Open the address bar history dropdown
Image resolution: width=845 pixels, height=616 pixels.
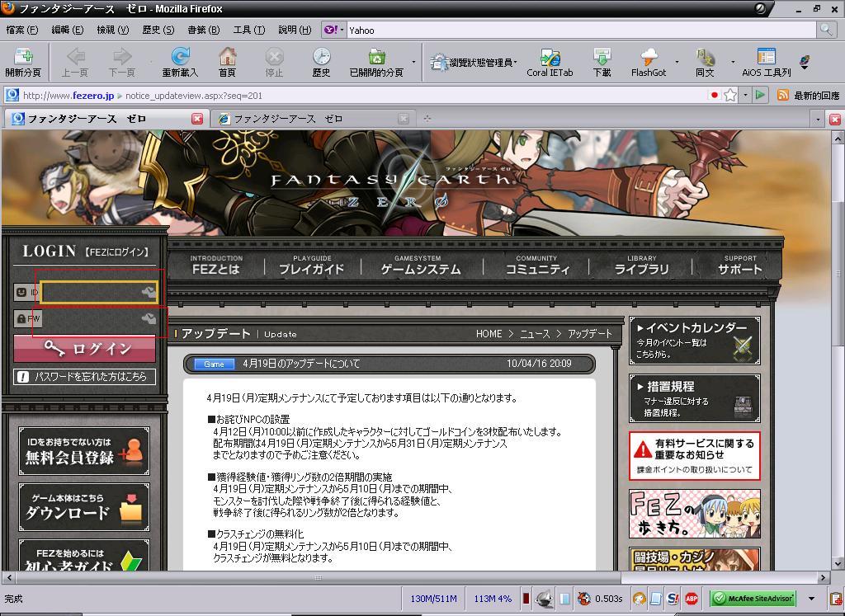(x=745, y=96)
